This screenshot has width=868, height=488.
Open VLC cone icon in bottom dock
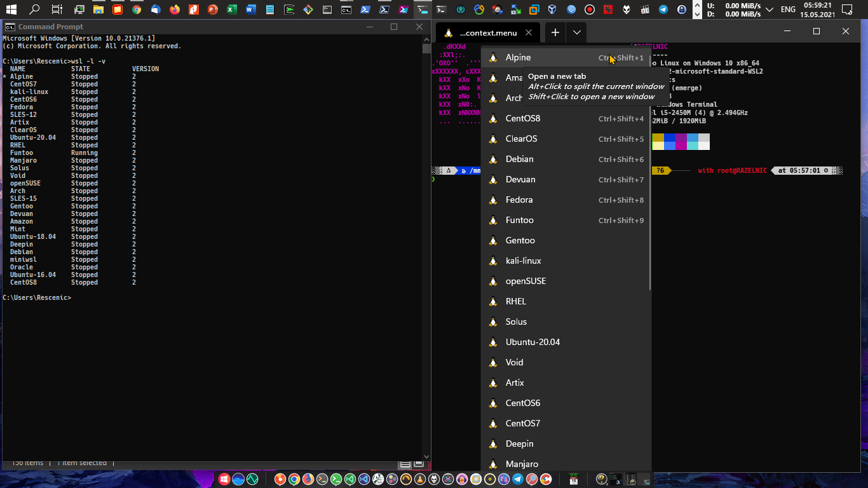click(420, 480)
